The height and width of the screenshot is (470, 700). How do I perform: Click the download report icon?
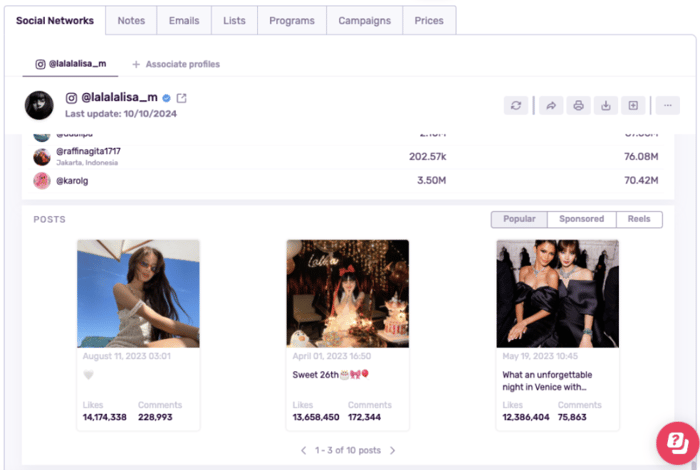[606, 105]
